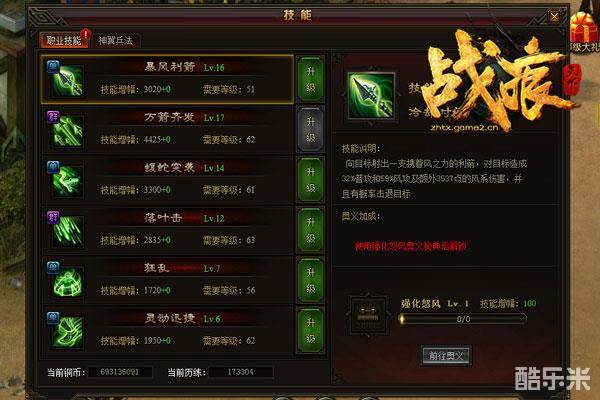Screen dimensions: 600x400
Task: Select the 落叶击 skill icon
Action: pyautogui.click(x=68, y=231)
